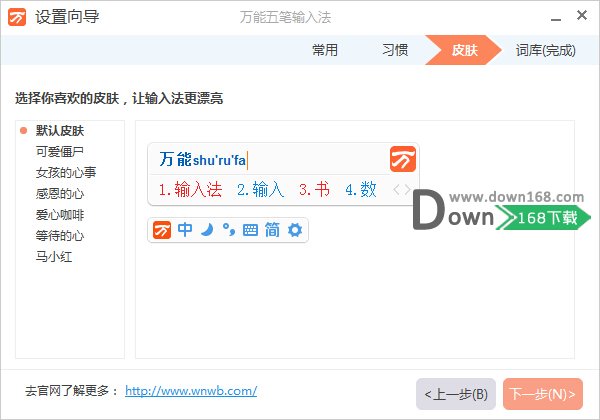Open the gear settings icon in the status bar
Image resolution: width=600 pixels, height=420 pixels.
point(295,230)
